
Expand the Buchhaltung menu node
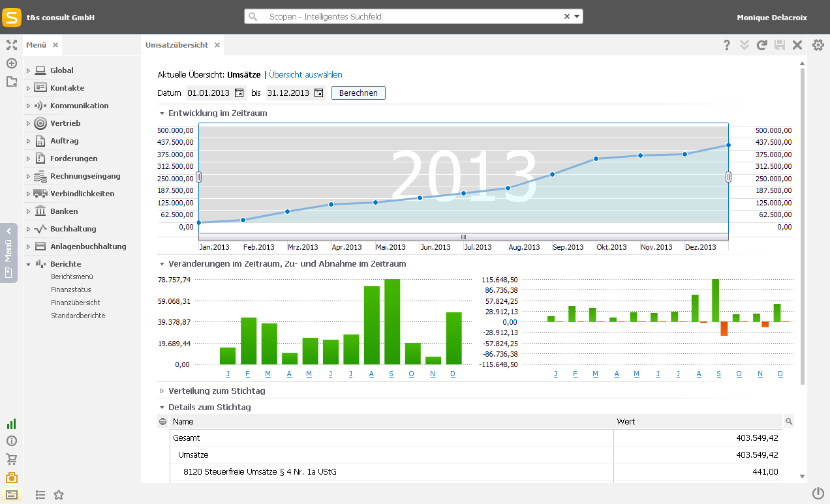click(28, 230)
